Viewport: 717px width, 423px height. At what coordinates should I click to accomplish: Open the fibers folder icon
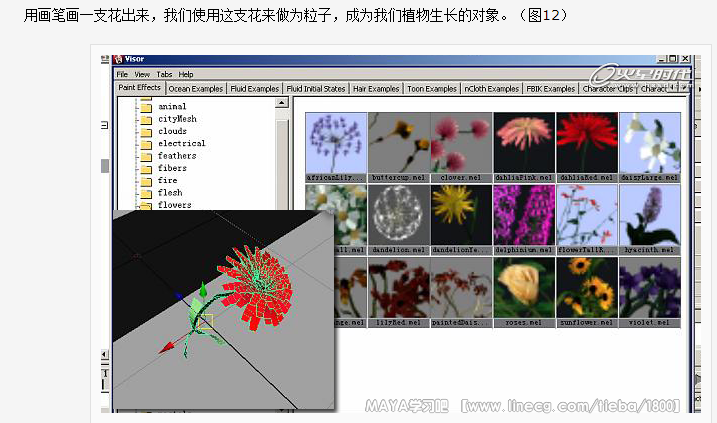point(146,169)
